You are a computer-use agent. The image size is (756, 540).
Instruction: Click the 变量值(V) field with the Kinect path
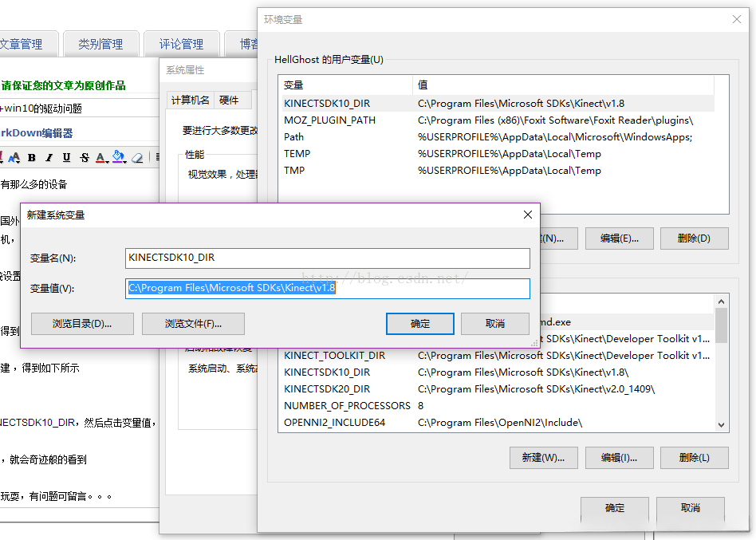click(x=328, y=288)
